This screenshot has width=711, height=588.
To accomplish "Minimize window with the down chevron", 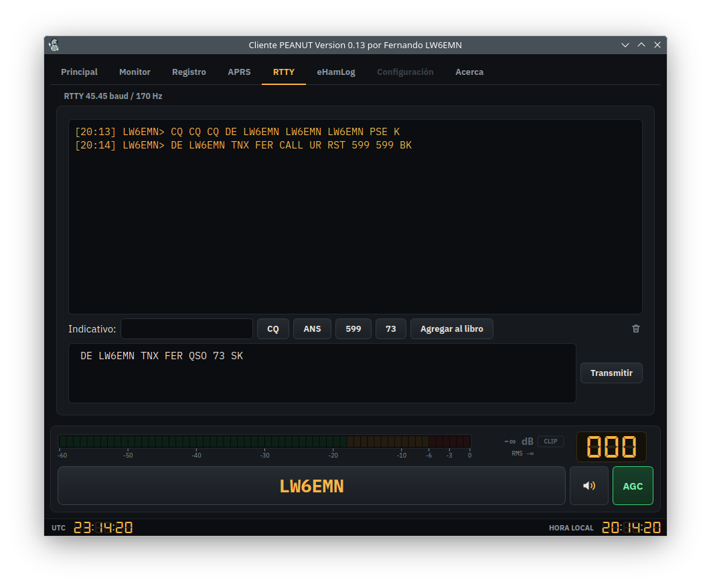I will pyautogui.click(x=625, y=45).
